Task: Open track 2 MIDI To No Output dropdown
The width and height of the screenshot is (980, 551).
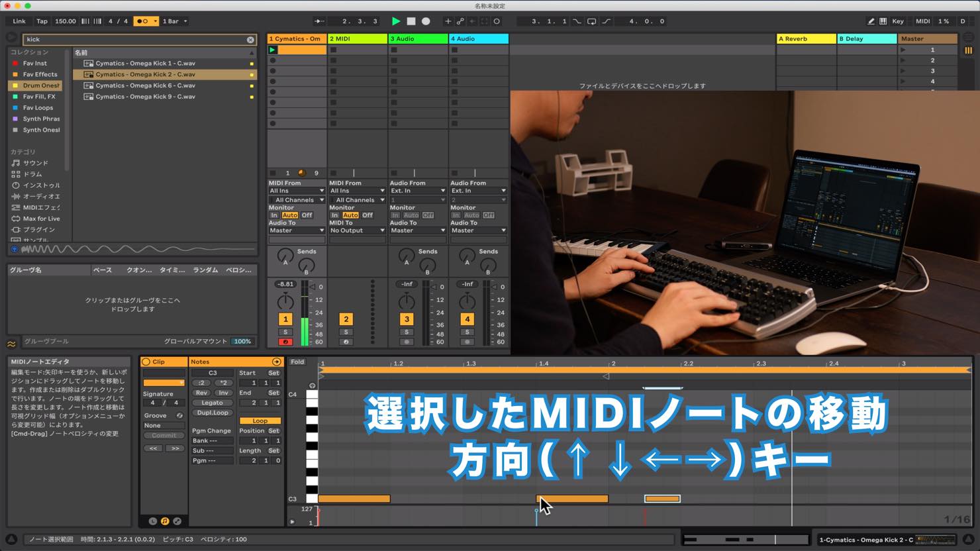Action: click(x=357, y=230)
